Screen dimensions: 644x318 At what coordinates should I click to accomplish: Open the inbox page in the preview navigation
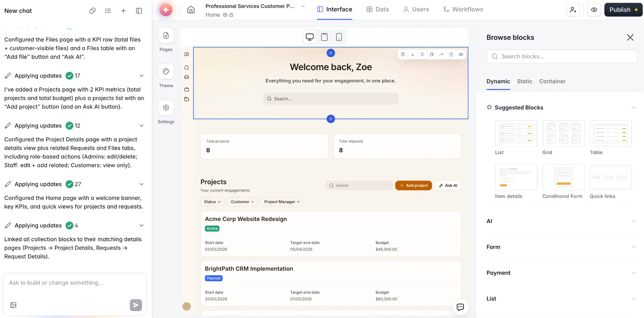click(186, 77)
